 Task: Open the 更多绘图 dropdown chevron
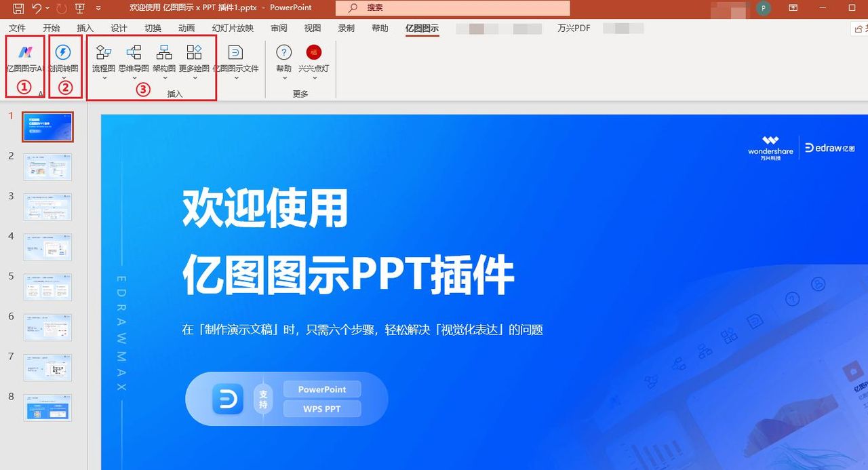click(195, 77)
